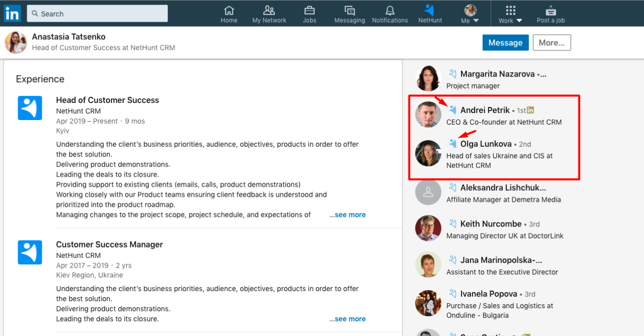Click NetHunt icon next to Aleksandra Lishchuk
Image resolution: width=644 pixels, height=336 pixels.
click(452, 188)
